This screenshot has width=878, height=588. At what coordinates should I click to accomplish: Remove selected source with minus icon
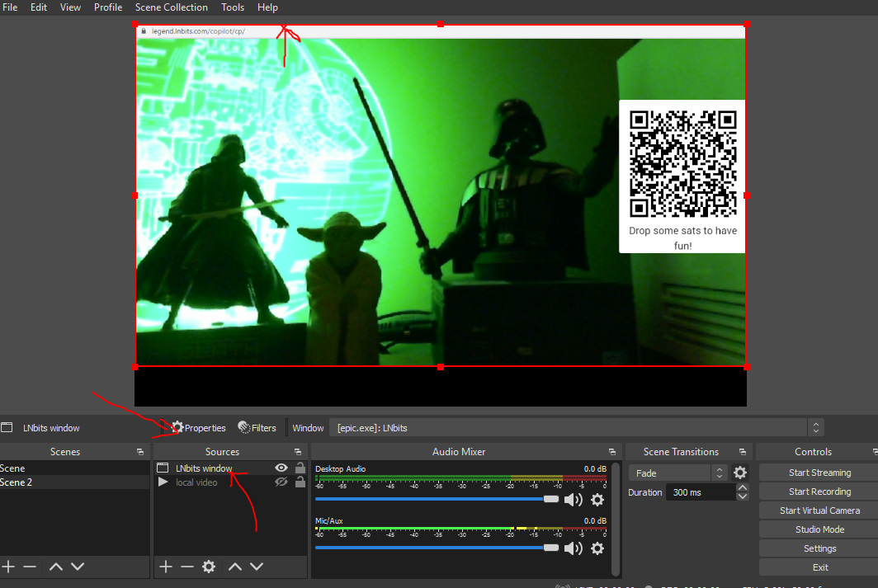(187, 567)
